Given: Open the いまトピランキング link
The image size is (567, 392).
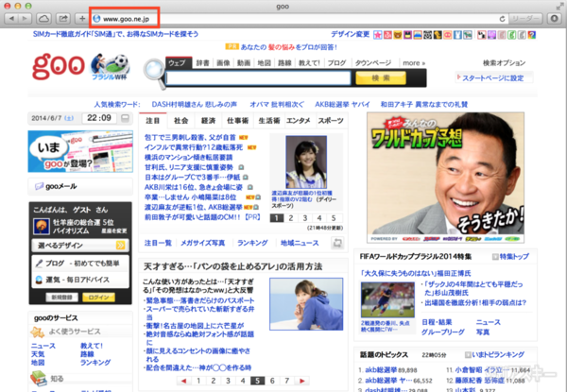Looking at the screenshot, I should [498, 354].
